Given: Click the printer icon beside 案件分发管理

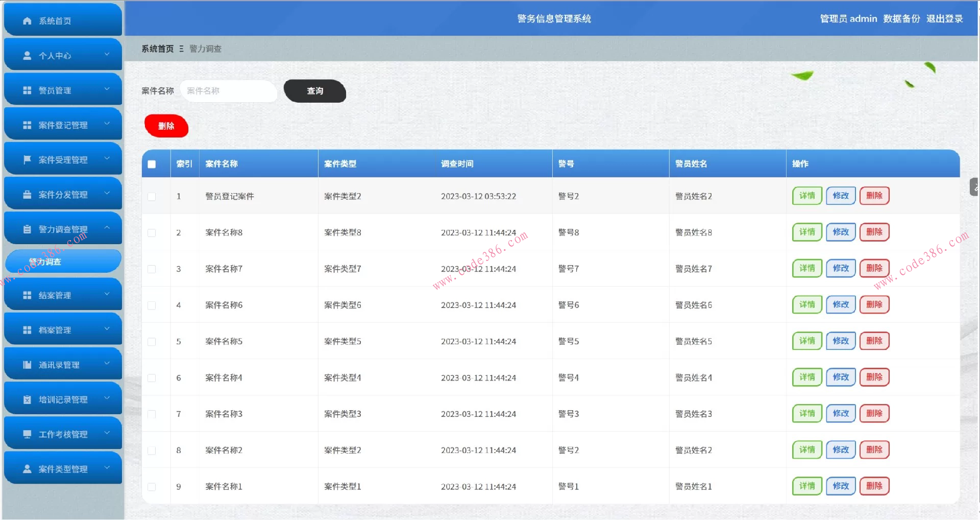Looking at the screenshot, I should 27,194.
